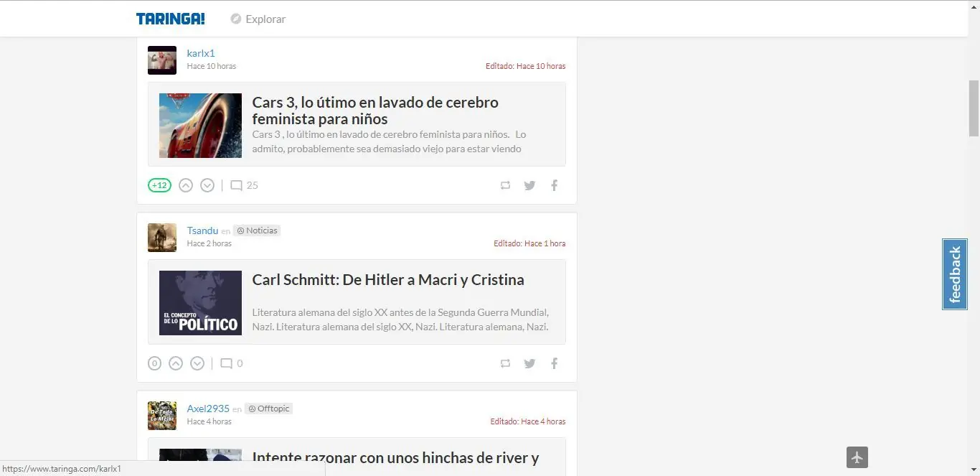This screenshot has height=476, width=980.
Task: Click the compass icon beside Explorar
Action: pos(235,19)
